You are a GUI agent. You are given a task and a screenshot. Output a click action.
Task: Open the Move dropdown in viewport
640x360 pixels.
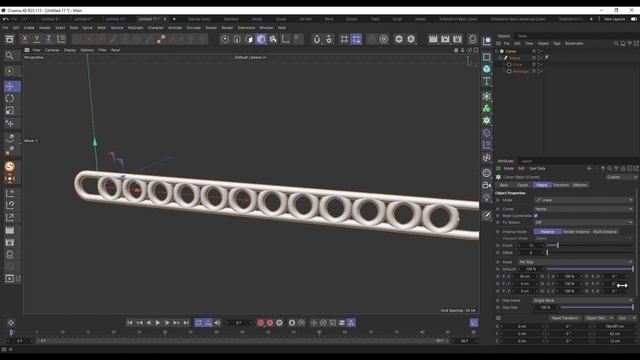tap(31, 141)
